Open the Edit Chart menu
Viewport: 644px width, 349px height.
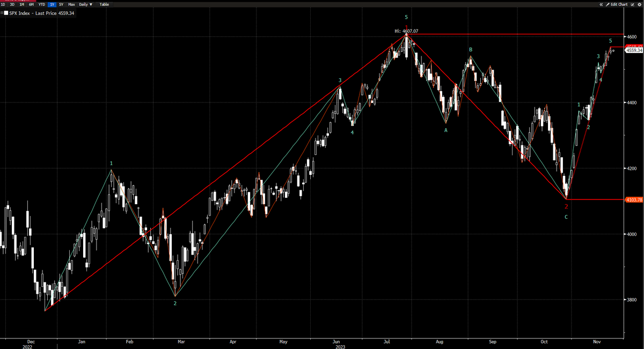pos(618,4)
